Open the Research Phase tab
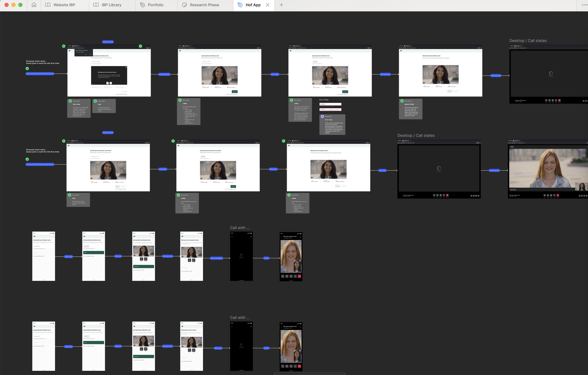588x375 pixels. click(x=205, y=5)
